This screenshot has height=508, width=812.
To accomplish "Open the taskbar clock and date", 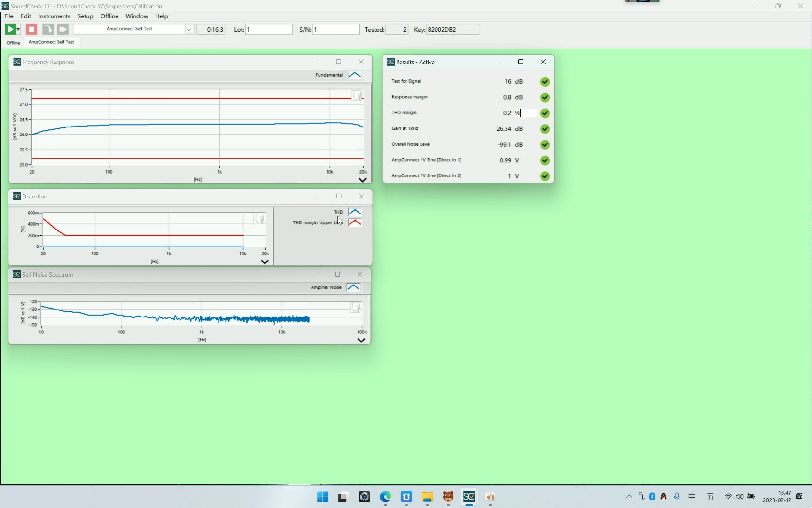I will tap(777, 497).
